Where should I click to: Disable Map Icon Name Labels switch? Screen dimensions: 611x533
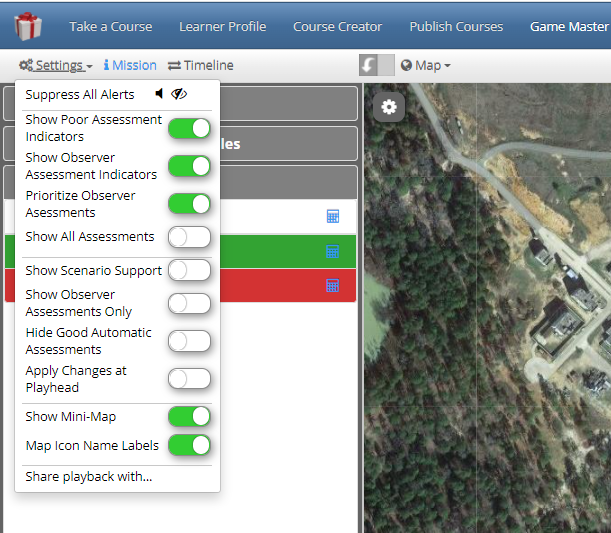189,445
